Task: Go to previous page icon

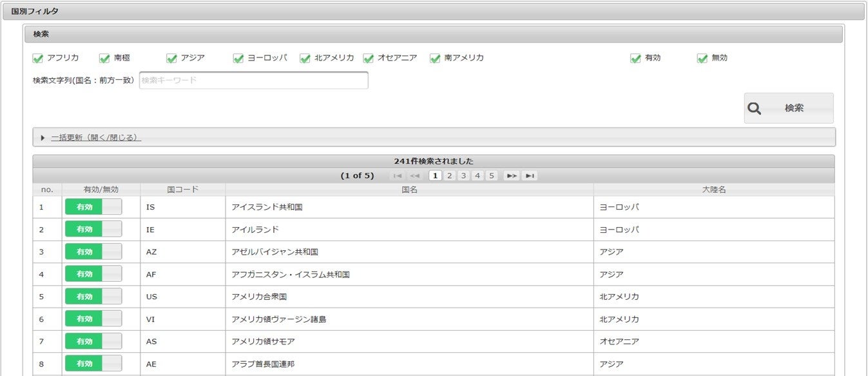Action: pyautogui.click(x=415, y=175)
